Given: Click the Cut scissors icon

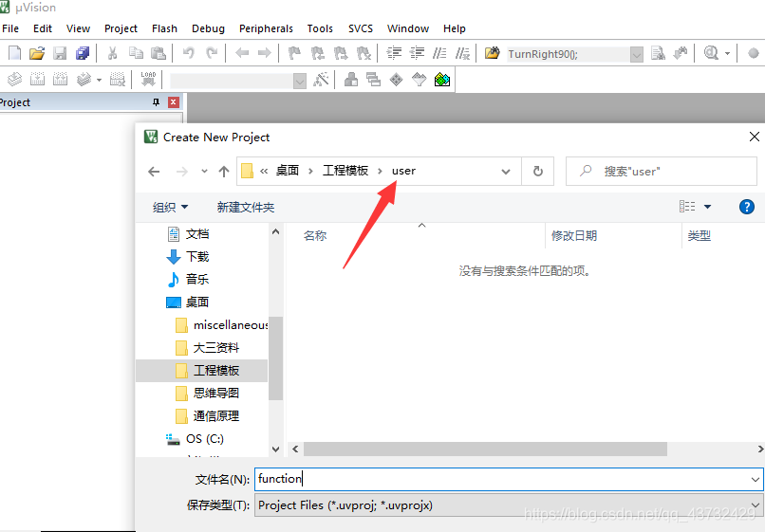Looking at the screenshot, I should click(x=113, y=53).
